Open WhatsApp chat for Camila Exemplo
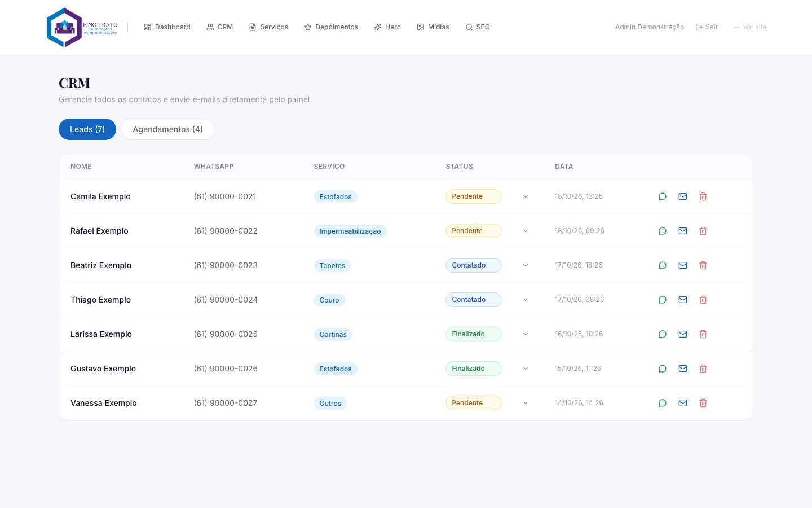This screenshot has height=508, width=812. (x=663, y=196)
